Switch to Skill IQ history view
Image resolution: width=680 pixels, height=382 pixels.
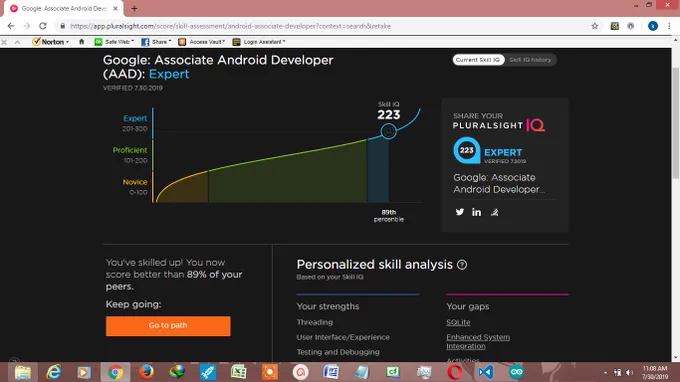(x=530, y=60)
